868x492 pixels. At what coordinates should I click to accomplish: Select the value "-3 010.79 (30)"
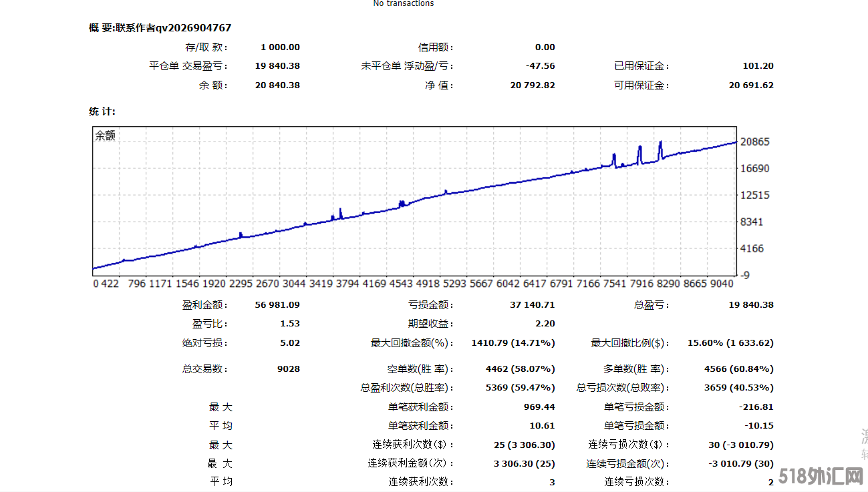[x=740, y=464]
